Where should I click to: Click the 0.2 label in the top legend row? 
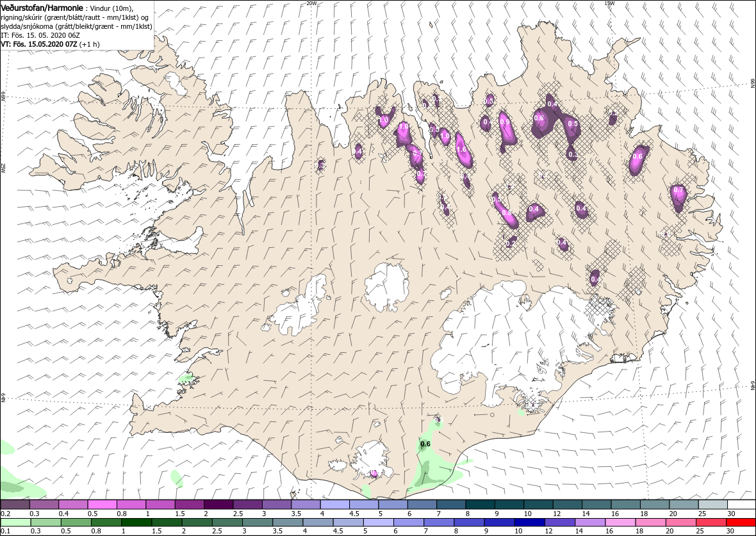(5, 514)
